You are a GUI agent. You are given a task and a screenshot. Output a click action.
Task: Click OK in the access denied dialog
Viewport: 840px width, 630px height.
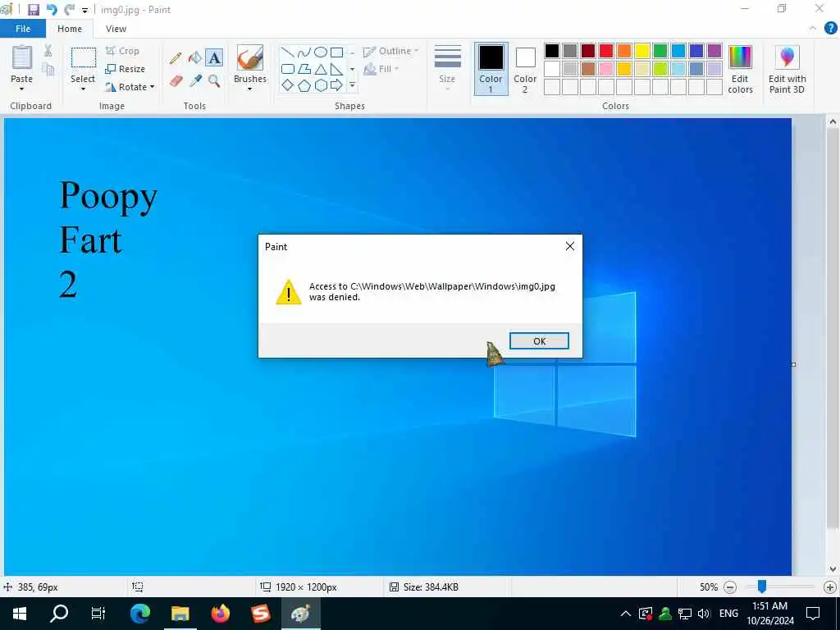(x=539, y=340)
